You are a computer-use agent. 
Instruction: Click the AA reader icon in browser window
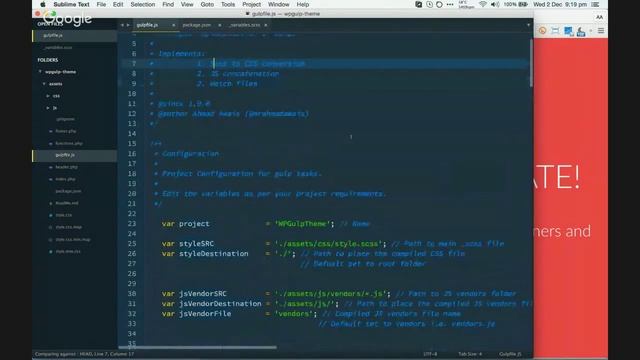(x=599, y=17)
